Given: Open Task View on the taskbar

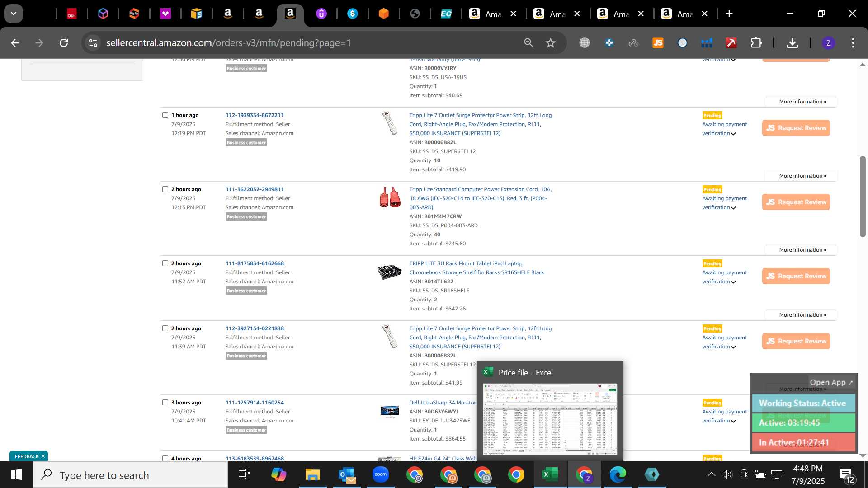Looking at the screenshot, I should pyautogui.click(x=244, y=475).
